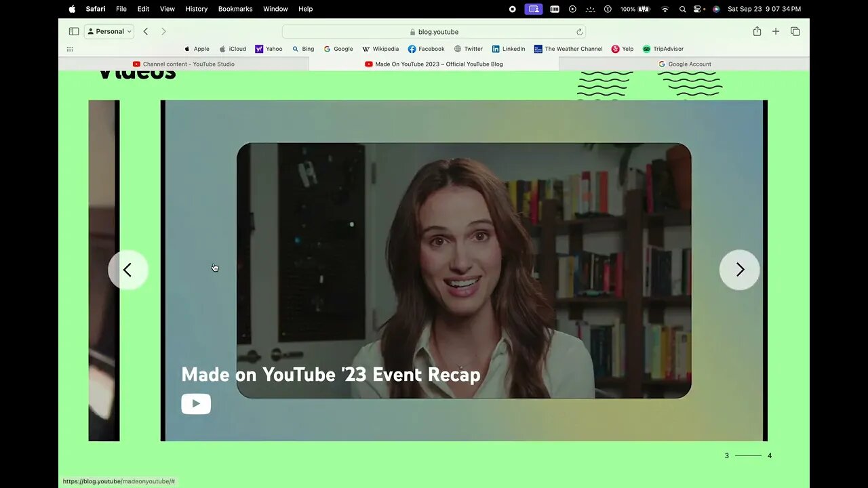Go forward to next page
The width and height of the screenshot is (868, 488).
(x=163, y=31)
